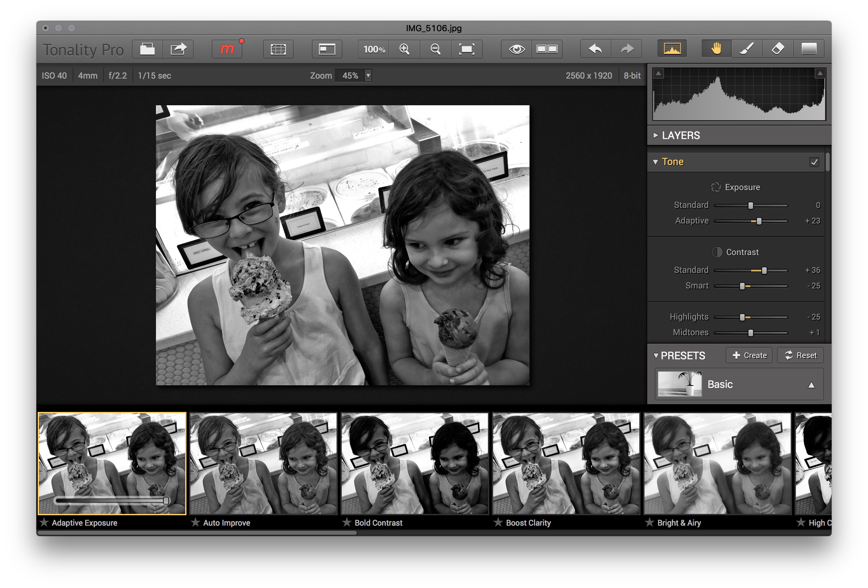Toggle the side-by-side compare view
The height and width of the screenshot is (588, 868).
[x=548, y=48]
